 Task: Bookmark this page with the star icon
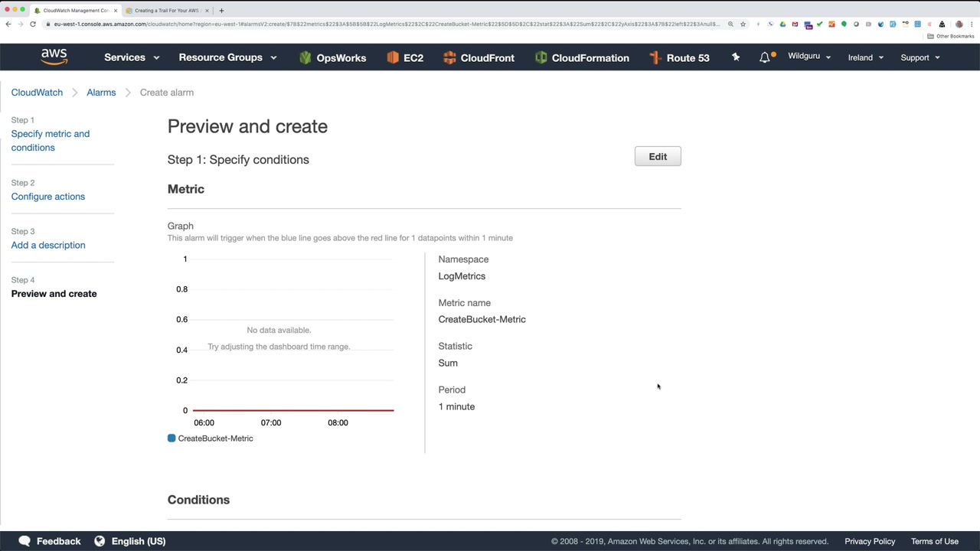point(743,24)
